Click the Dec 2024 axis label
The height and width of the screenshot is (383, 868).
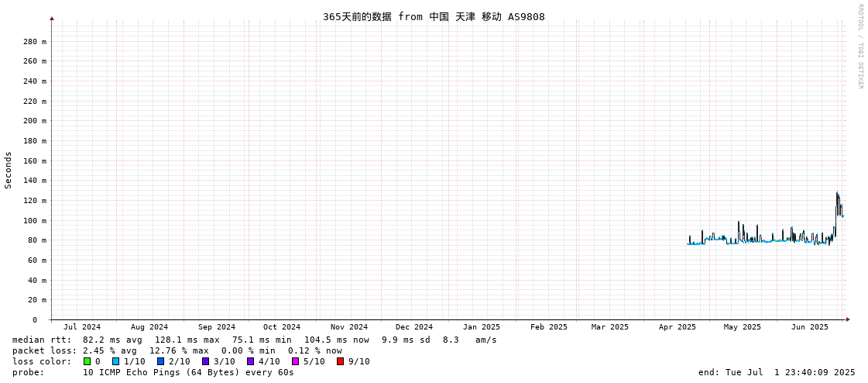coord(414,327)
